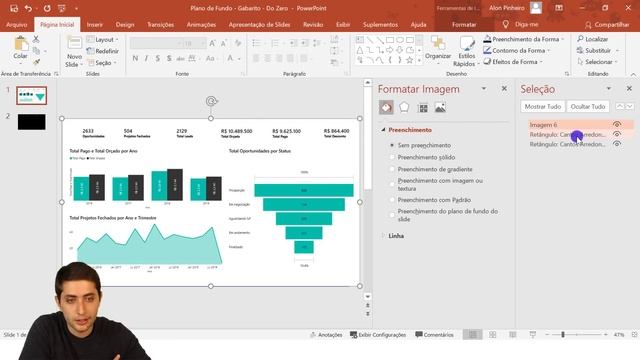Click the Diga-me search field
The image size is (640, 360).
click(520, 24)
